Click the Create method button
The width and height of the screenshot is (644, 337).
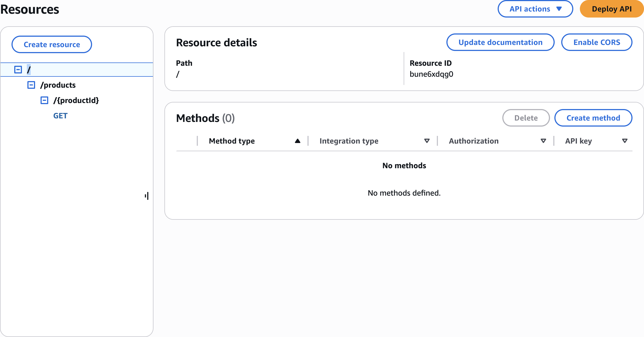(593, 118)
